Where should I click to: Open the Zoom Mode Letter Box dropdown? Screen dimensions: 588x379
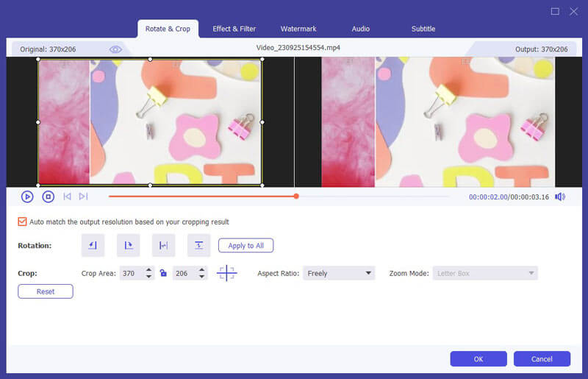tap(485, 273)
